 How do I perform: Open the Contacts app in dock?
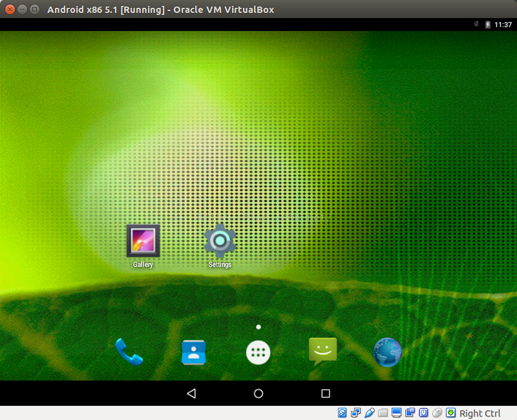tap(193, 352)
